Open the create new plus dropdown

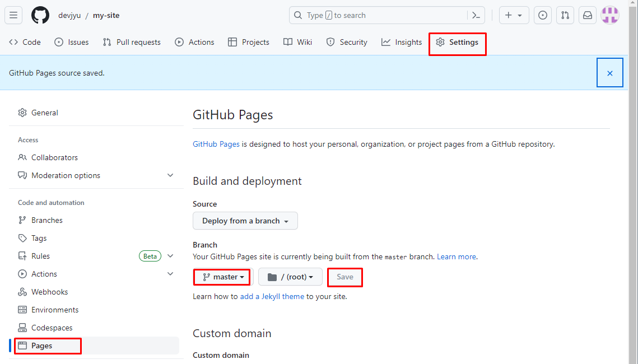click(514, 15)
